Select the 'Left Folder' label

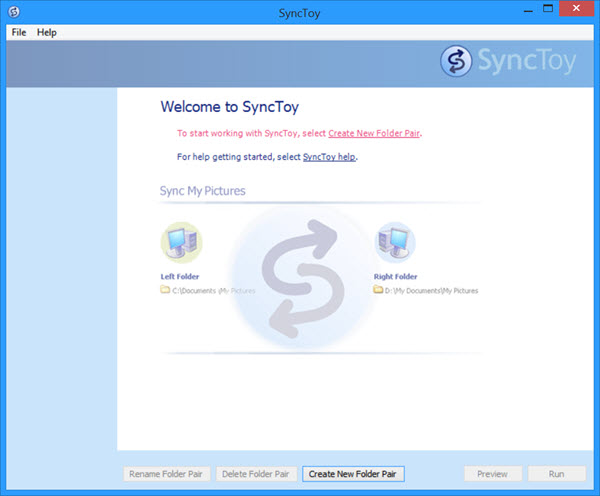(x=179, y=276)
